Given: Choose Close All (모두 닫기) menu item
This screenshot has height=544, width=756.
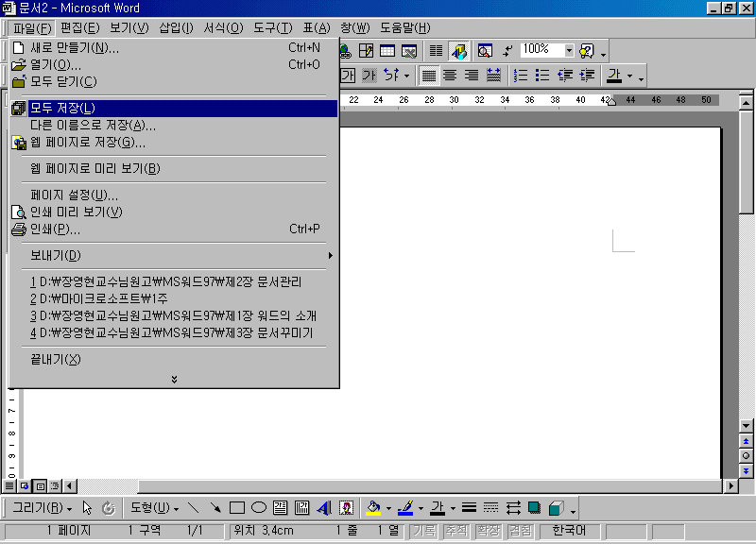Looking at the screenshot, I should (x=174, y=81).
